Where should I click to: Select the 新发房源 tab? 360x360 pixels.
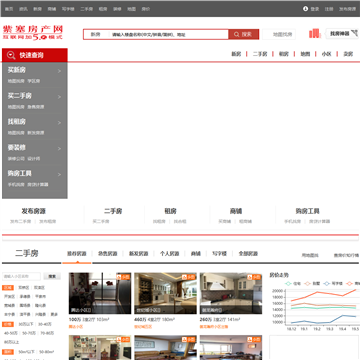pyautogui.click(x=138, y=254)
